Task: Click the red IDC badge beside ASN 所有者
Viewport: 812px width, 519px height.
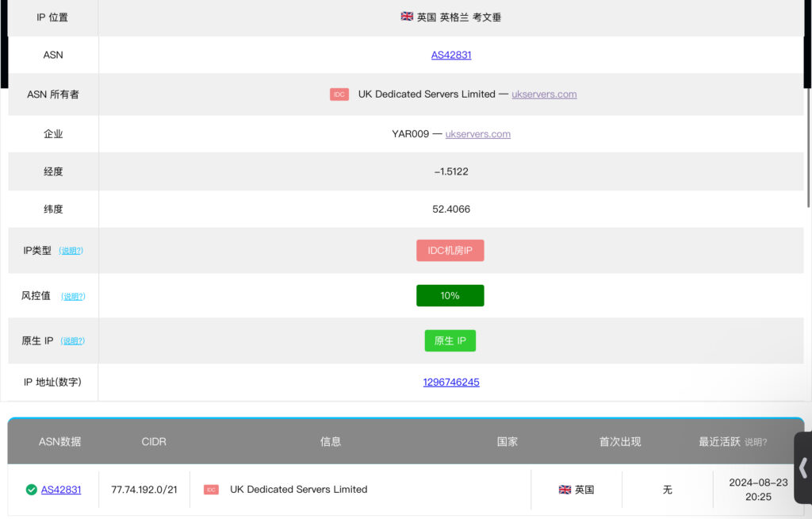Action: 339,94
